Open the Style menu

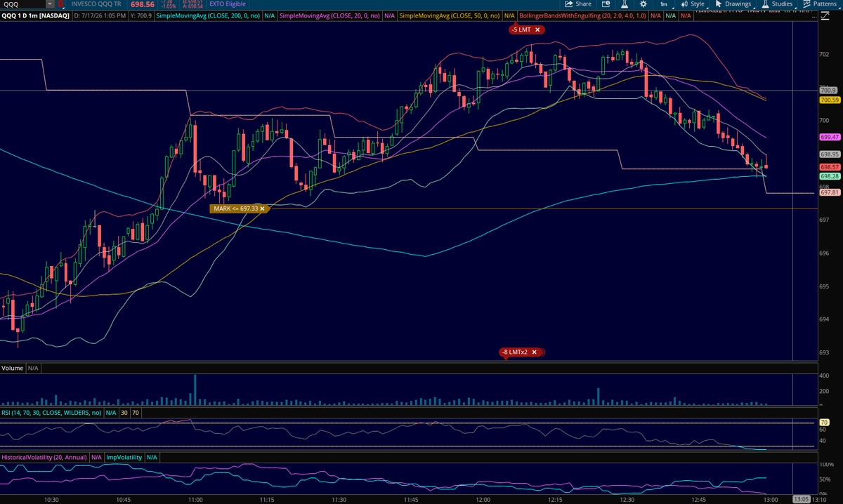tap(693, 4)
